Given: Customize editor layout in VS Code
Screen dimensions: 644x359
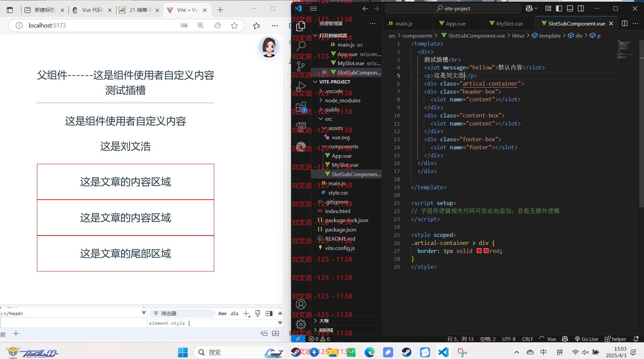Looking at the screenshot, I should pos(548,9).
